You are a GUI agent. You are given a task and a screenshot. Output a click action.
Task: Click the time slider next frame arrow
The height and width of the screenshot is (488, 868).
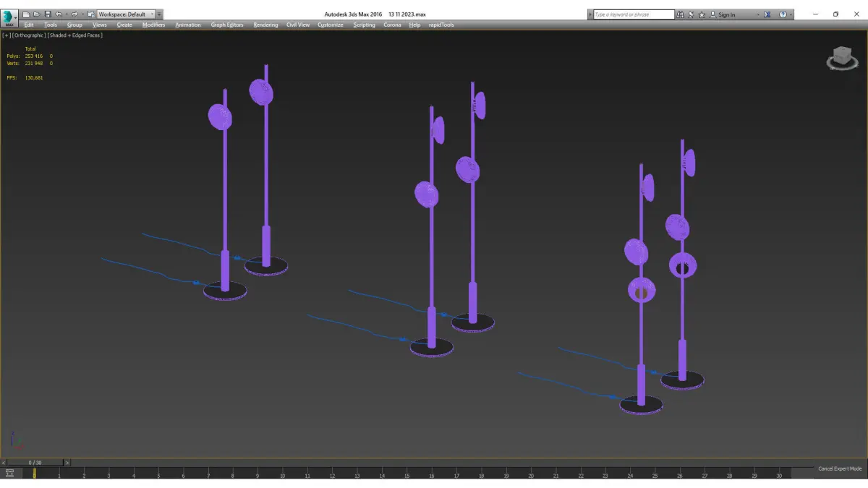[x=67, y=463]
